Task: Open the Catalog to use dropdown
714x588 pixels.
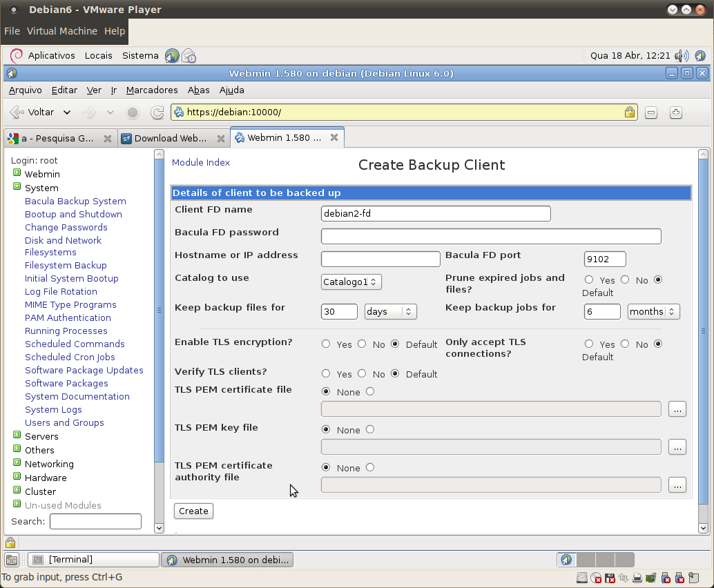Action: (x=351, y=282)
